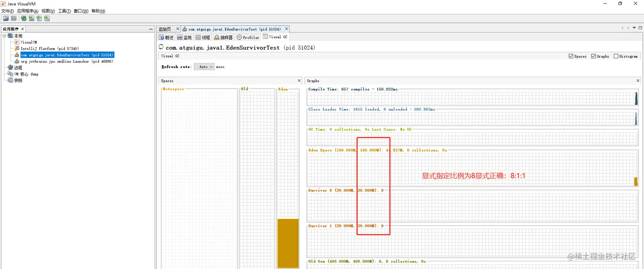The height and width of the screenshot is (269, 644).
Task: Close the Graphs panel
Action: point(638,80)
